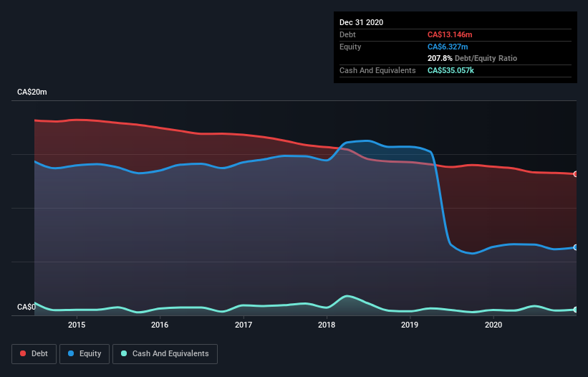Click the red Debt endpoint marker
This screenshot has height=377, width=588.
point(576,174)
